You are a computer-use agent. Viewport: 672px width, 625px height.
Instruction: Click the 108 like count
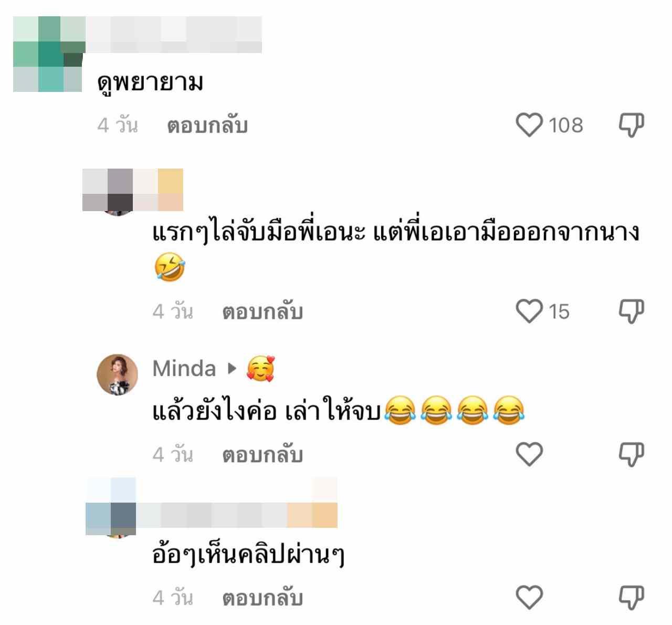(566, 125)
